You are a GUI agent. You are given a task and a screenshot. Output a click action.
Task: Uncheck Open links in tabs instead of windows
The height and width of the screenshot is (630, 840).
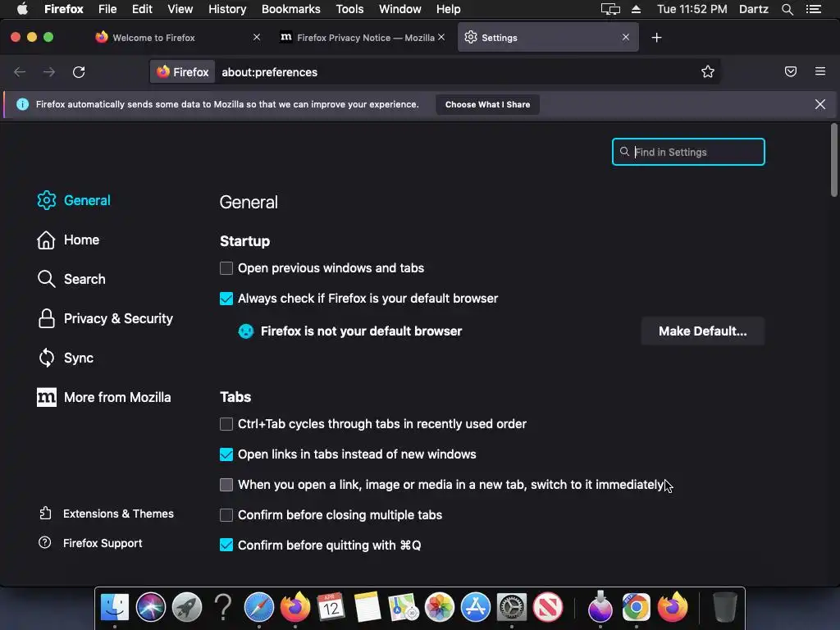click(x=226, y=454)
